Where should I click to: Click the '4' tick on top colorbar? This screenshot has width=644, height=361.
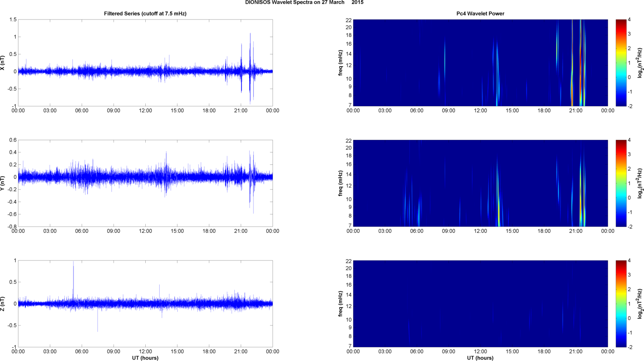tap(629, 20)
